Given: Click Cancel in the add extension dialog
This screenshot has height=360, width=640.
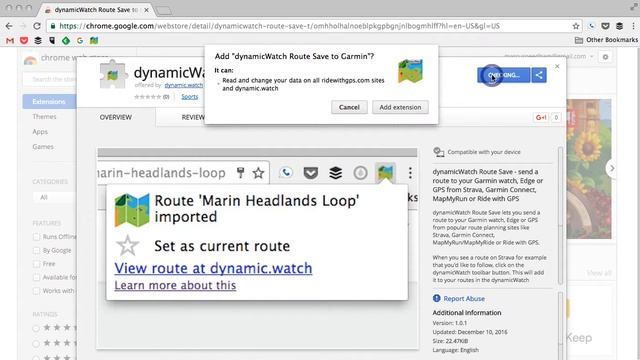Looking at the screenshot, I should point(349,107).
